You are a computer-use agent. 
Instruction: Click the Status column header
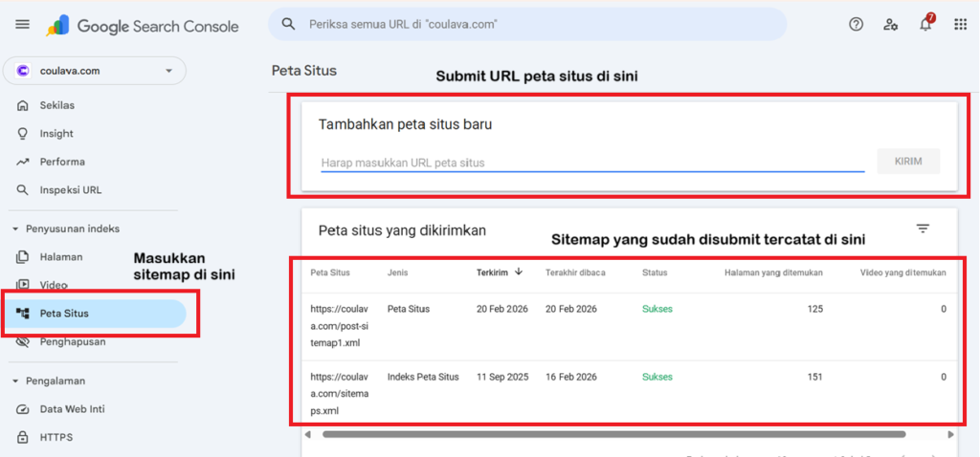(655, 272)
